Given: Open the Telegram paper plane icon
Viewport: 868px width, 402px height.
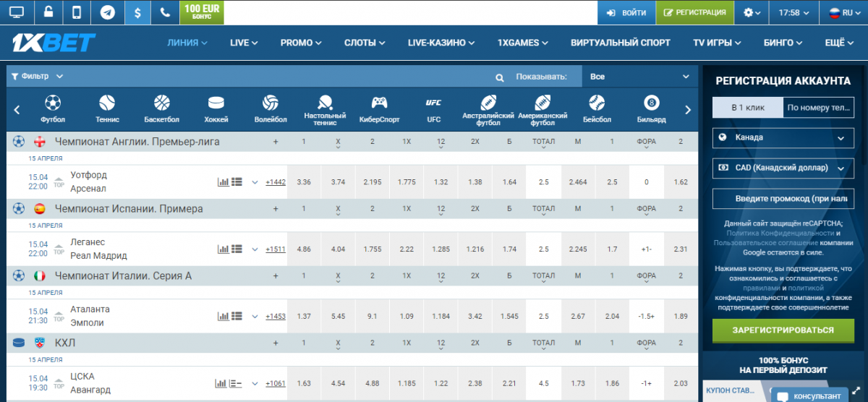Looking at the screenshot, I should (108, 12).
